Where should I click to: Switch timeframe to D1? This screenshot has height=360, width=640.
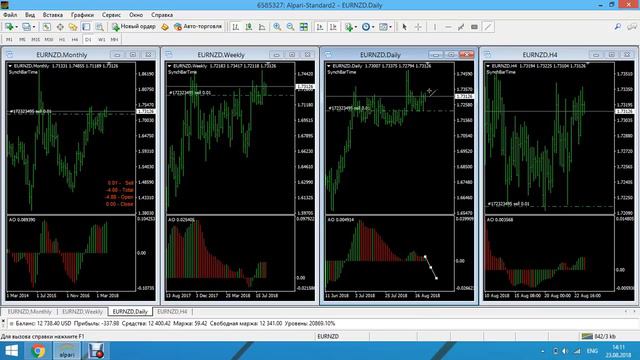(x=88, y=40)
